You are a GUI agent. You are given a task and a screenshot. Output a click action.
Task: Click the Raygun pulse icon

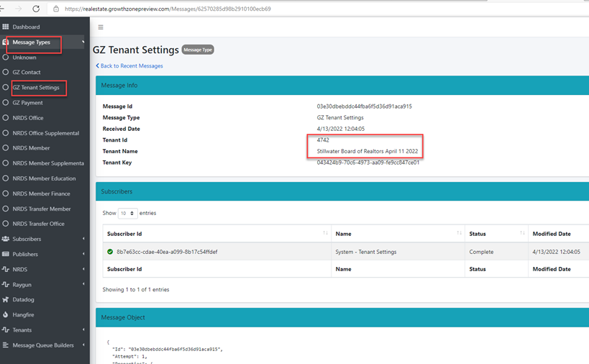[x=6, y=285]
